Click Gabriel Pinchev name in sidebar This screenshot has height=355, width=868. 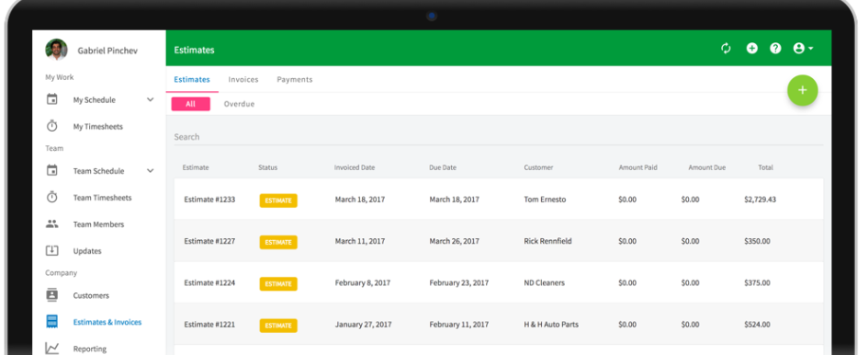(x=107, y=51)
